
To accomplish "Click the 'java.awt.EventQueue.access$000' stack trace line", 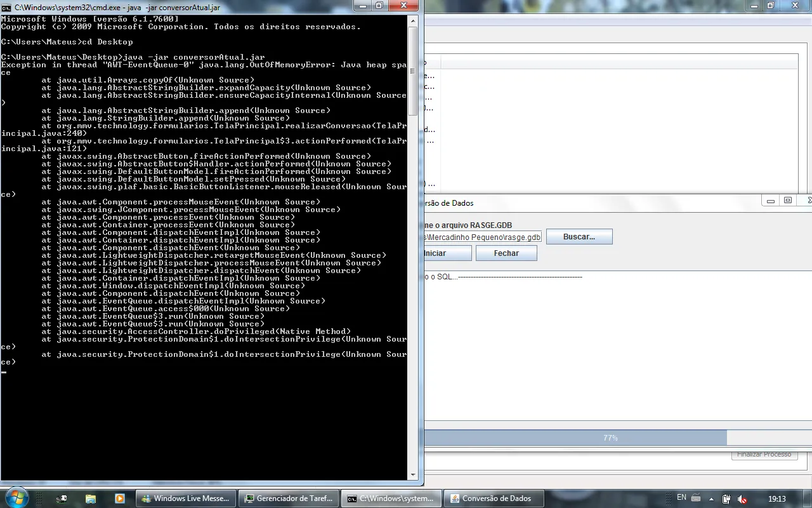I will [x=166, y=309].
